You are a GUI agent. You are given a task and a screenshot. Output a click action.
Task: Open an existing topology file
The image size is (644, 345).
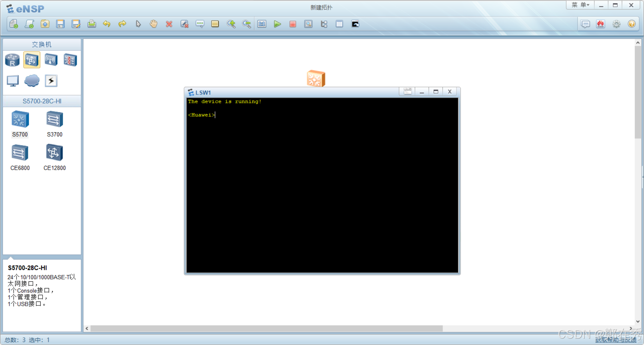pos(45,24)
